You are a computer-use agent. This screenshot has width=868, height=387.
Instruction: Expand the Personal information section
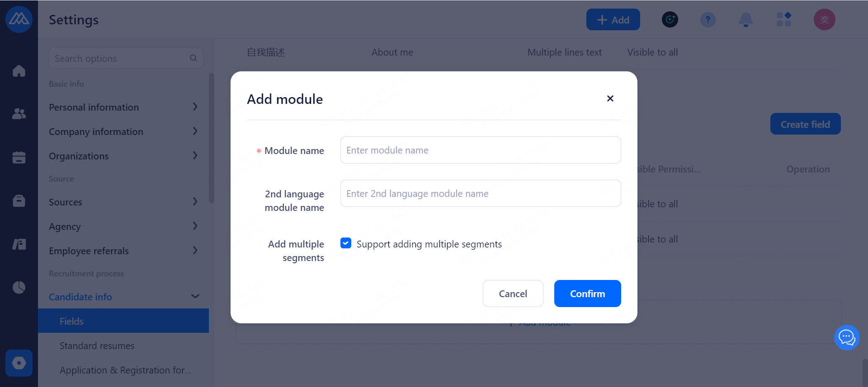123,107
